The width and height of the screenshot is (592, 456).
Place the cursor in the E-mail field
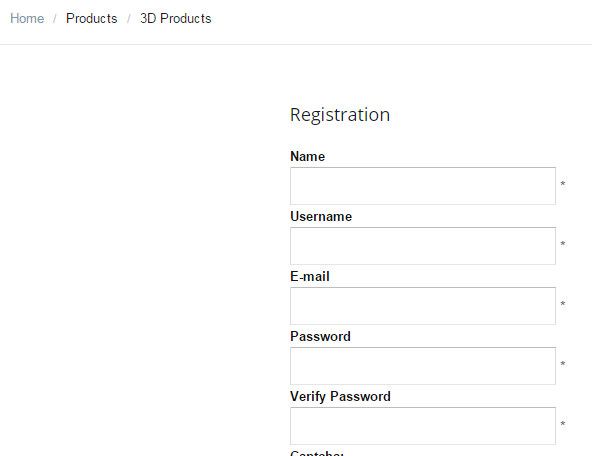423,306
